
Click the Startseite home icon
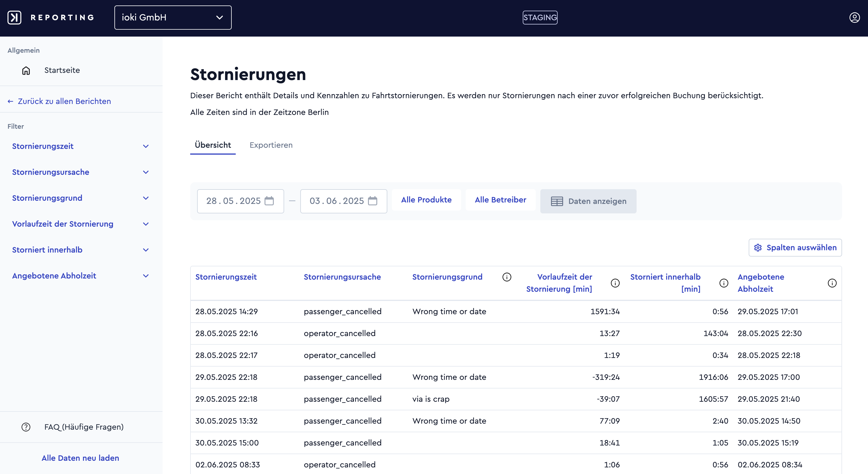(26, 70)
